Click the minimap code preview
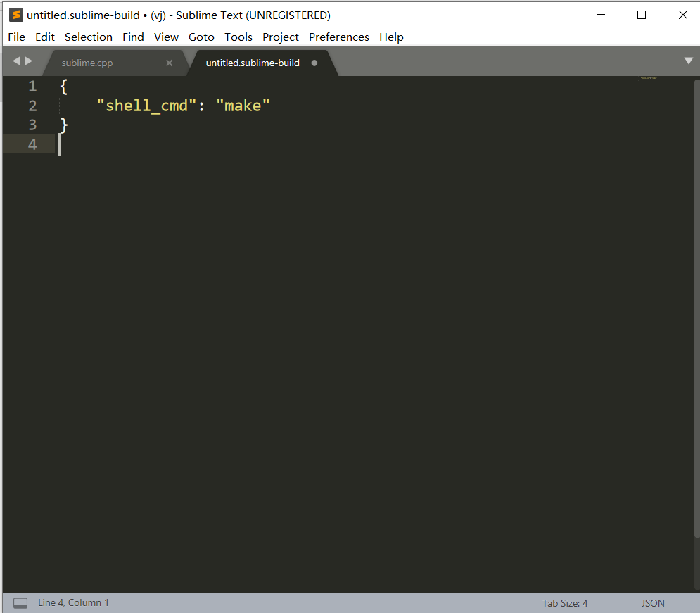This screenshot has height=613, width=700. pos(648,78)
